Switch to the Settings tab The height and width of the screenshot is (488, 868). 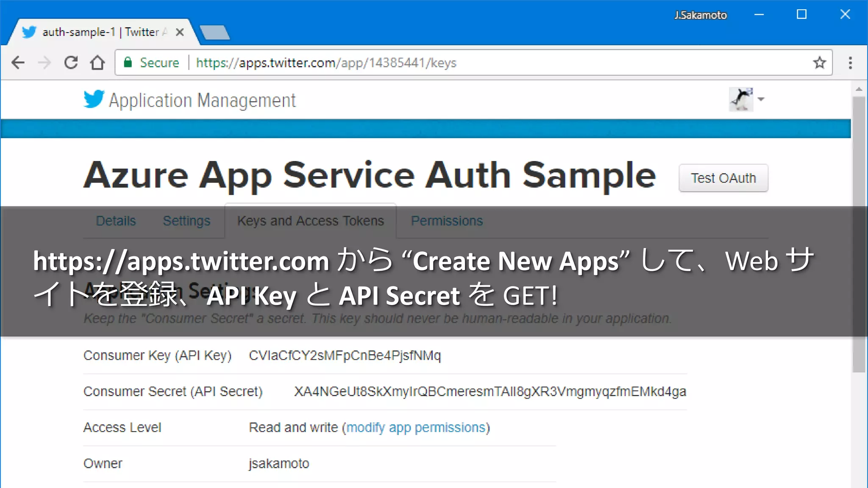coord(186,221)
